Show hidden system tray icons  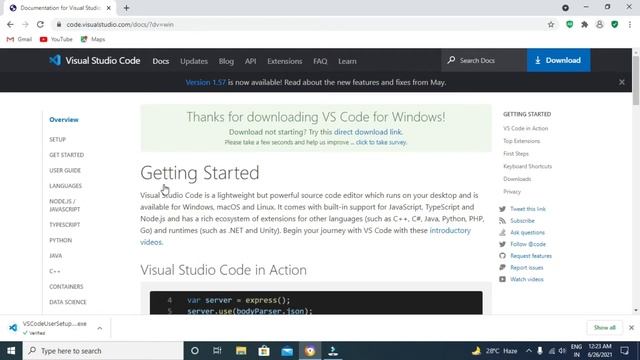(x=529, y=351)
